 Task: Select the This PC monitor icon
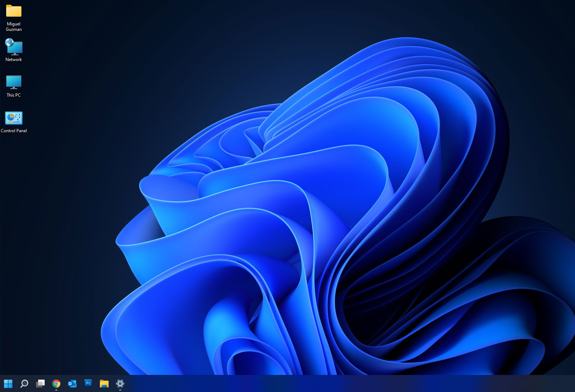click(x=14, y=82)
